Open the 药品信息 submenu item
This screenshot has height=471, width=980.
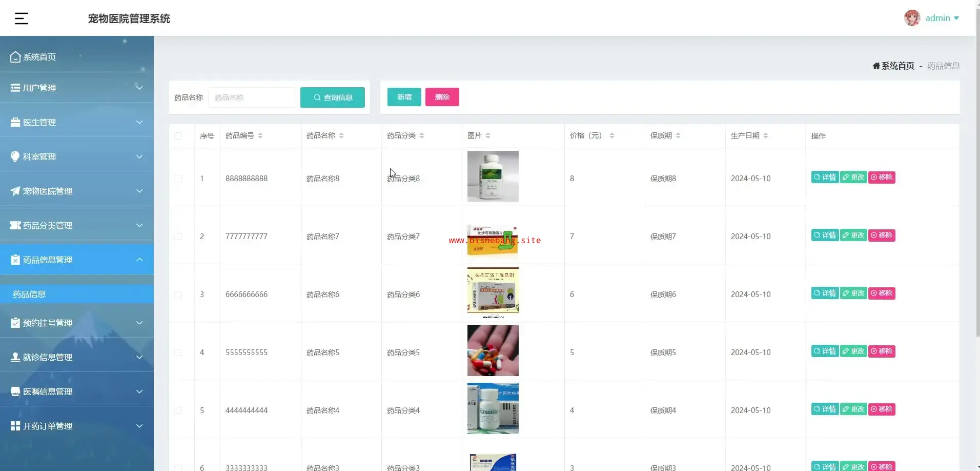[77, 294]
